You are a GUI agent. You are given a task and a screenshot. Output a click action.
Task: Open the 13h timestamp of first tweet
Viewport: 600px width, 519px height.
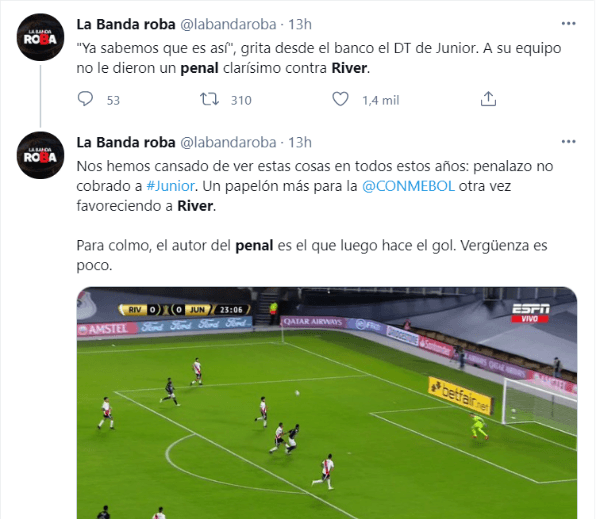tap(300, 24)
